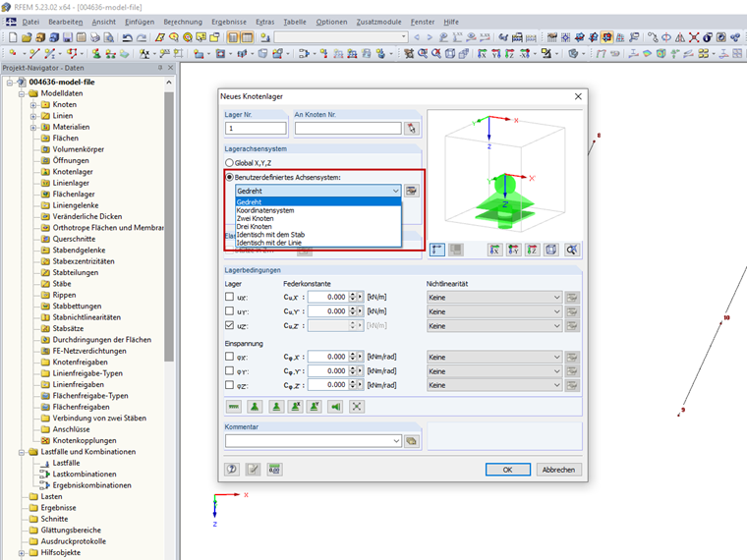The image size is (747, 560).
Task: Open the Zusatzmodule menu
Action: (378, 22)
